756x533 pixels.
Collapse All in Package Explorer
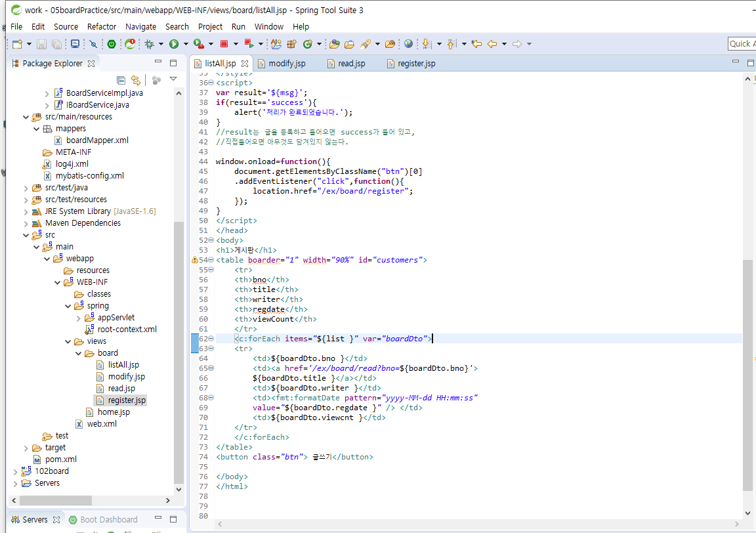[x=121, y=79]
